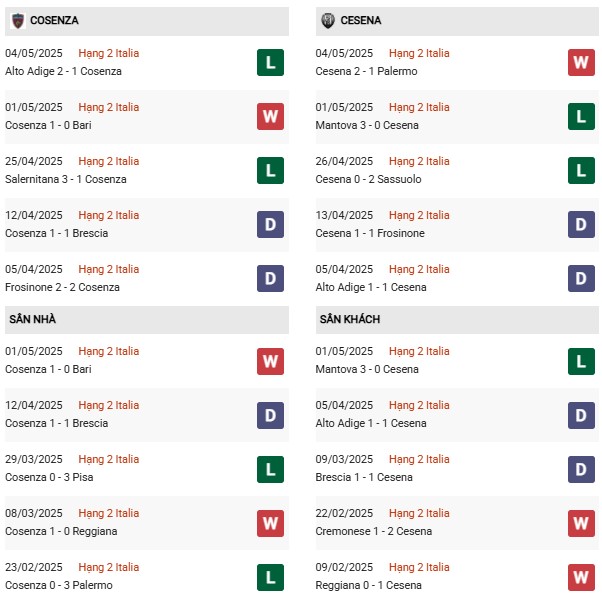This screenshot has width=602, height=602.
Task: Click the Cosenza team crest icon
Action: [18, 21]
